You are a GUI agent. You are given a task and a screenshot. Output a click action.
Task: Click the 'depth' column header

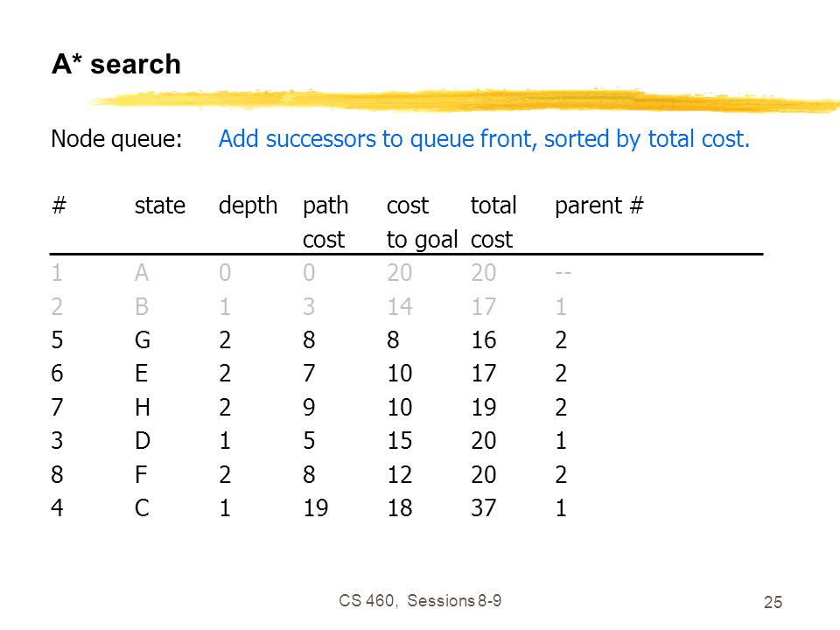pos(248,206)
